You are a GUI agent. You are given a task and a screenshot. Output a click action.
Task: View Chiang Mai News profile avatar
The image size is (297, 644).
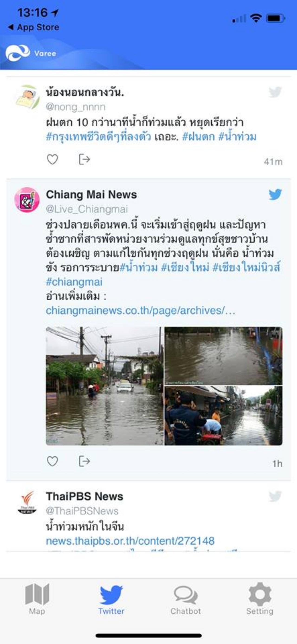click(x=27, y=200)
